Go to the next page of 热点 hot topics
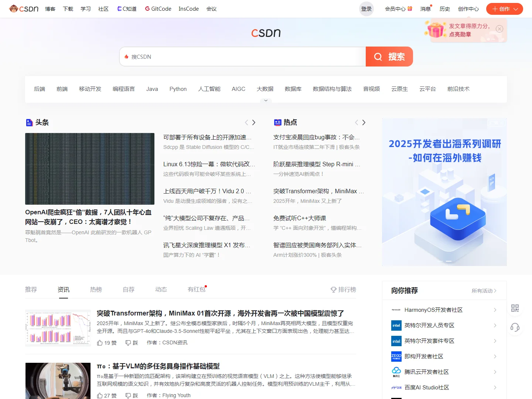532x399 pixels. (x=364, y=122)
